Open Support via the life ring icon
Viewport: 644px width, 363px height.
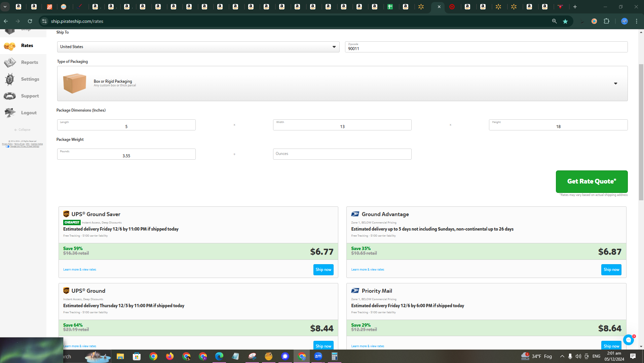(10, 96)
